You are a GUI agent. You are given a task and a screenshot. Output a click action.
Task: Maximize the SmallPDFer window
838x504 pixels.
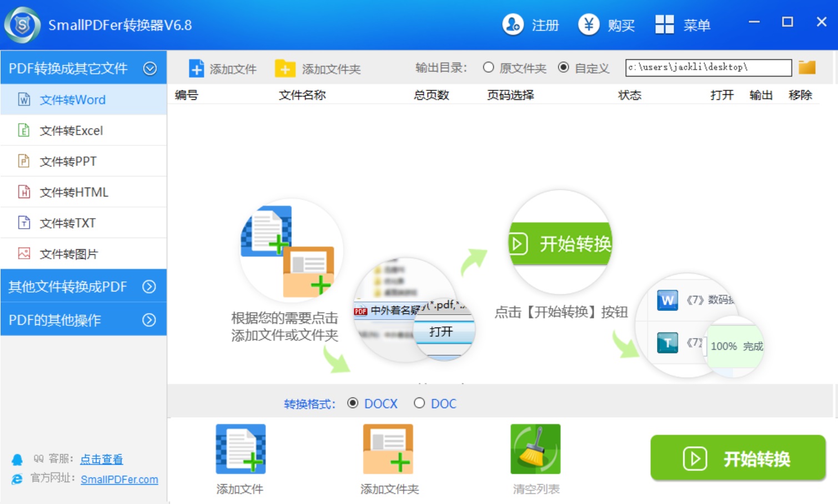tap(787, 22)
